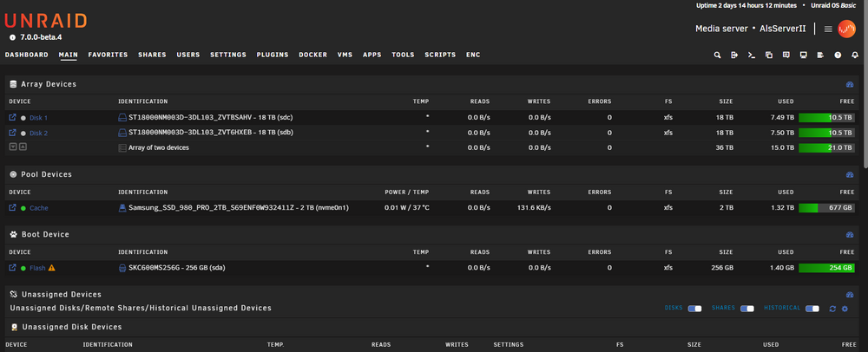
Task: Click the system info monitor icon
Action: coord(803,55)
